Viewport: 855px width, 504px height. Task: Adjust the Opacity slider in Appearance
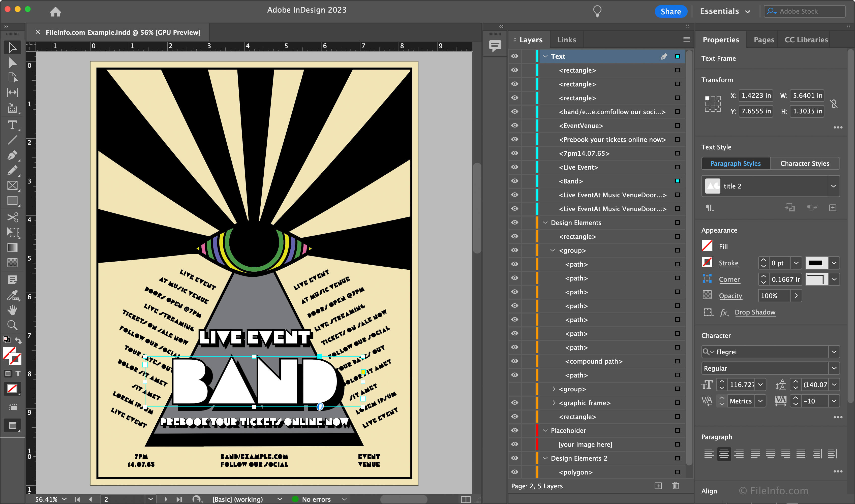click(797, 295)
